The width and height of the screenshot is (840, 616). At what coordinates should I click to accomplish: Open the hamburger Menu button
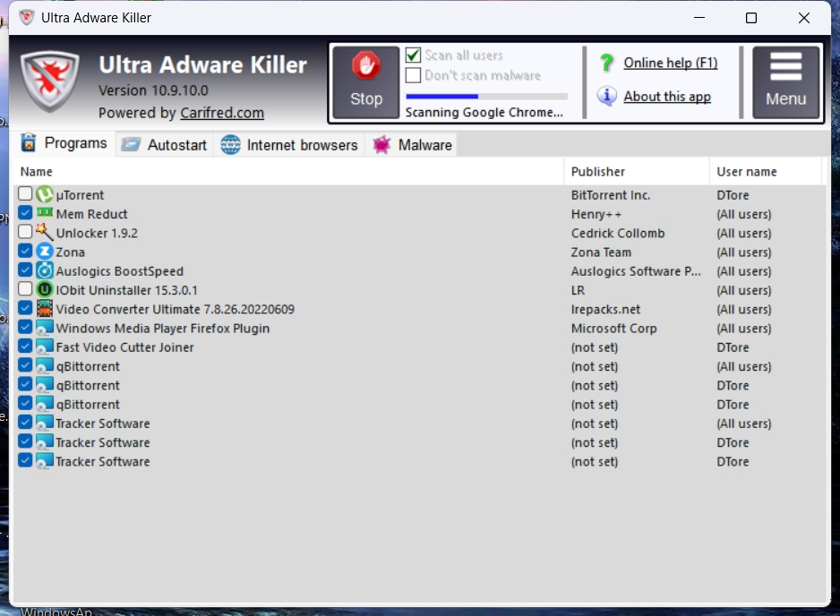point(786,81)
